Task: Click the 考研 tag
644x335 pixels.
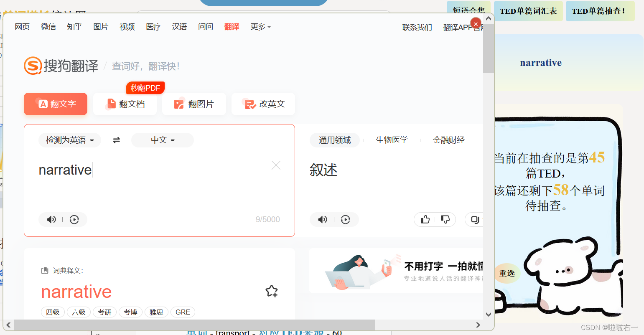Action: click(x=104, y=312)
